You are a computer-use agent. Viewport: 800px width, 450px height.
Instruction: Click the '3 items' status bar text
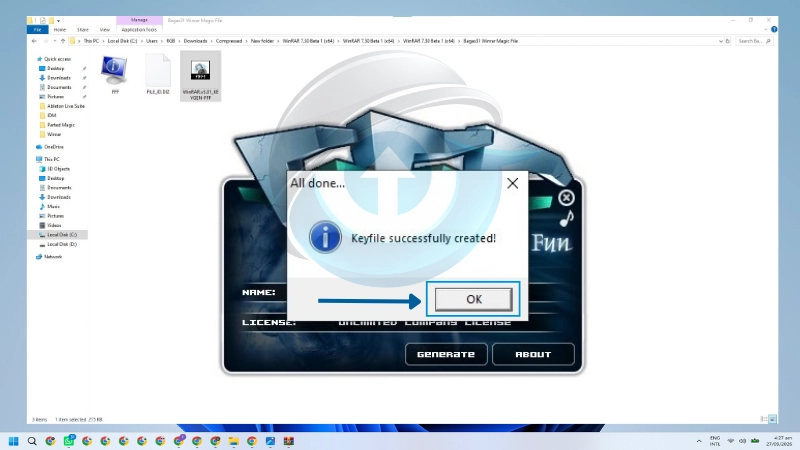coord(39,419)
